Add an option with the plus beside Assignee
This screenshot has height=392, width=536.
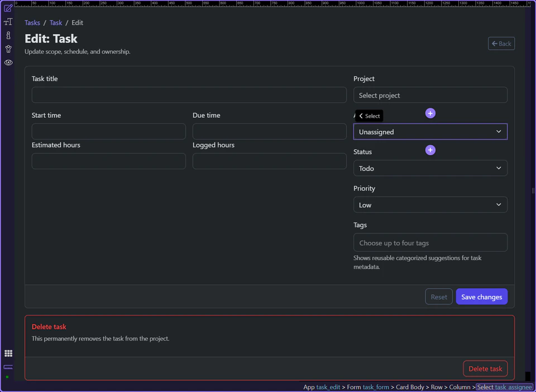coord(430,113)
